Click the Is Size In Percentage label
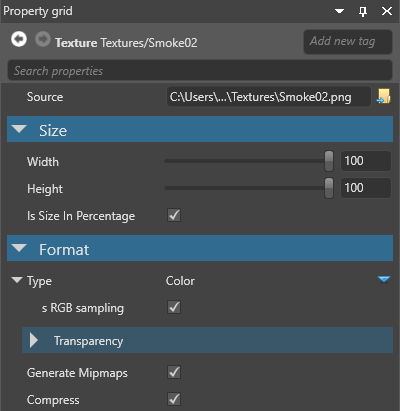The width and height of the screenshot is (400, 411). point(81,216)
